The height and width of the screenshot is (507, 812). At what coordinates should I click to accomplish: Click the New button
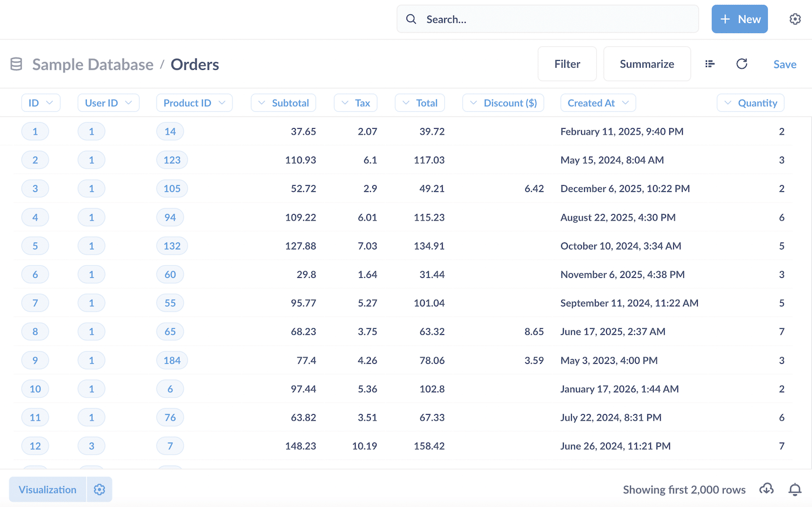[x=739, y=19]
